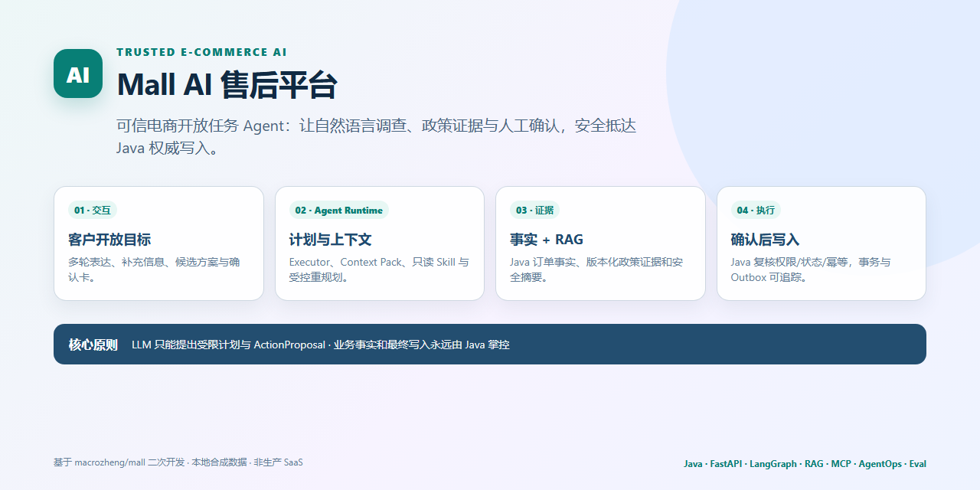Click the TRUSTED E-COMMERCE AI caption
Screen dimensions: 980x490
[202, 53]
